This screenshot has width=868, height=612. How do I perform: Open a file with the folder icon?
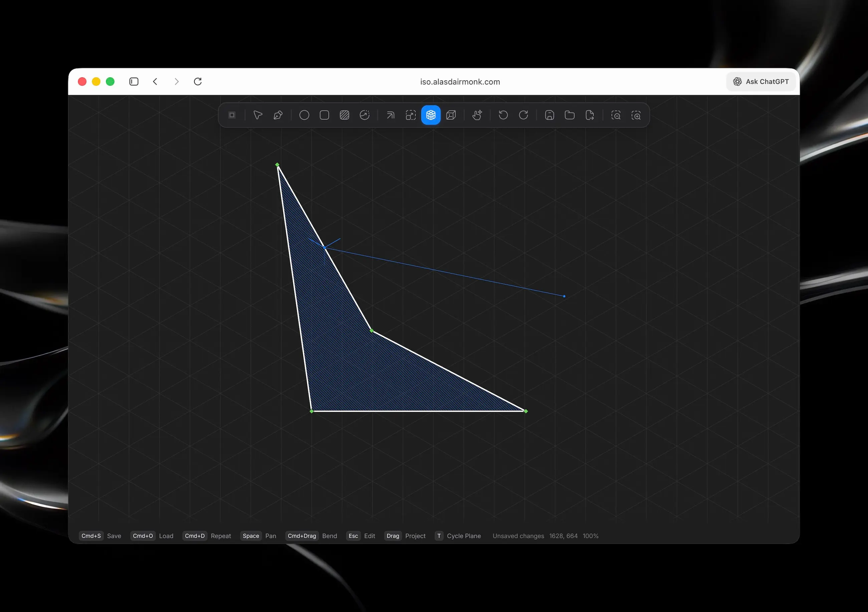click(569, 115)
